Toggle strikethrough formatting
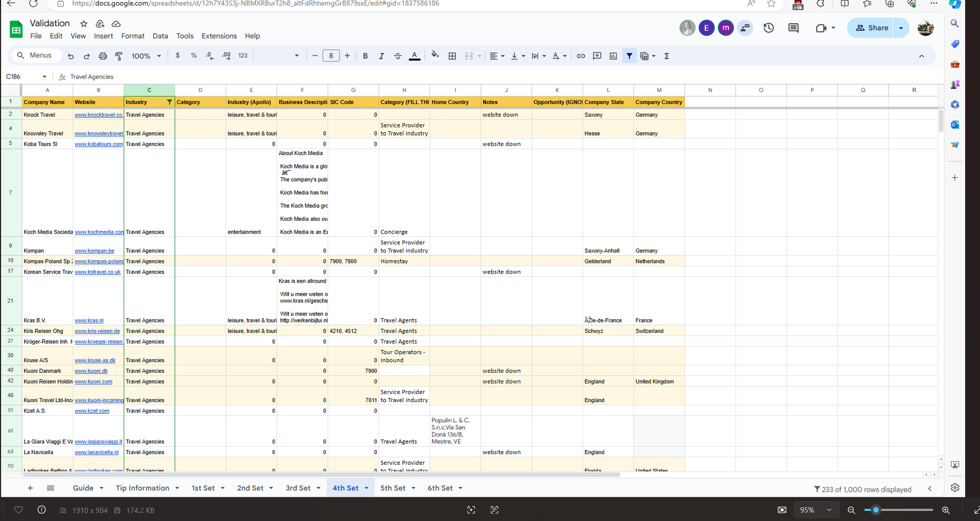Viewport: 980px width, 521px height. [x=397, y=56]
